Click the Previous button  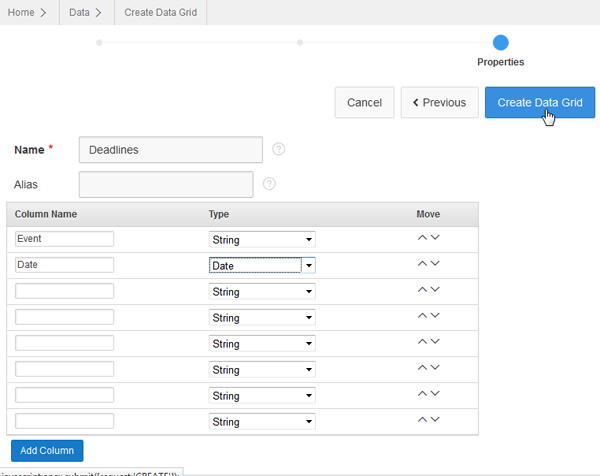click(x=438, y=102)
